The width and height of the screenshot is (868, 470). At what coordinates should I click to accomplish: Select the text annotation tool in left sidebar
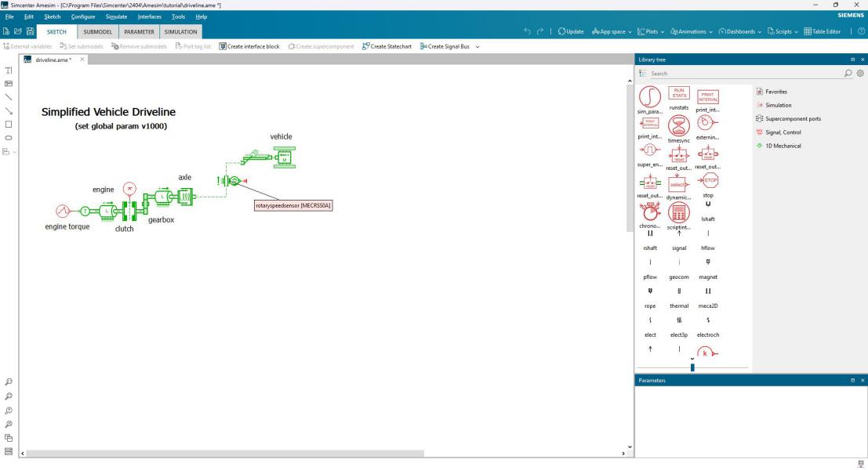tap(9, 70)
